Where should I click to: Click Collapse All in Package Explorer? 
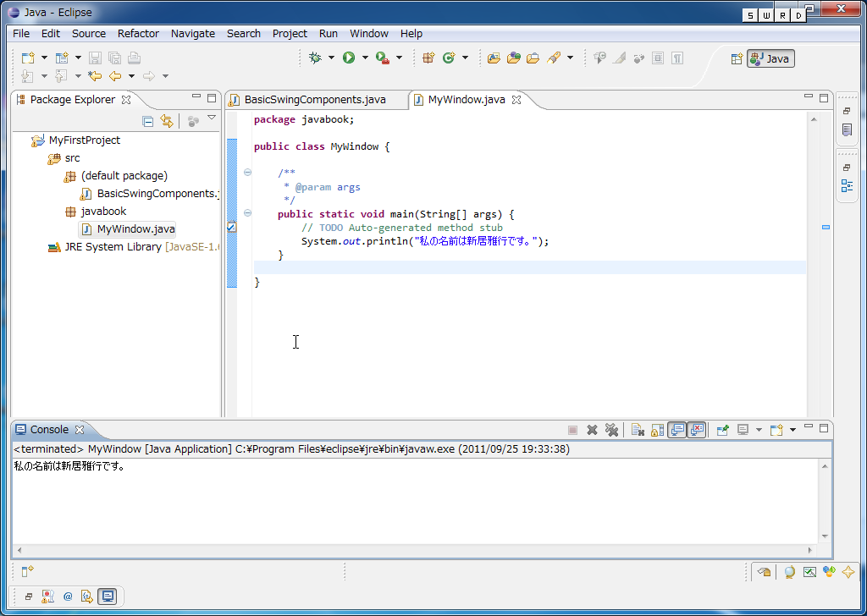point(148,122)
